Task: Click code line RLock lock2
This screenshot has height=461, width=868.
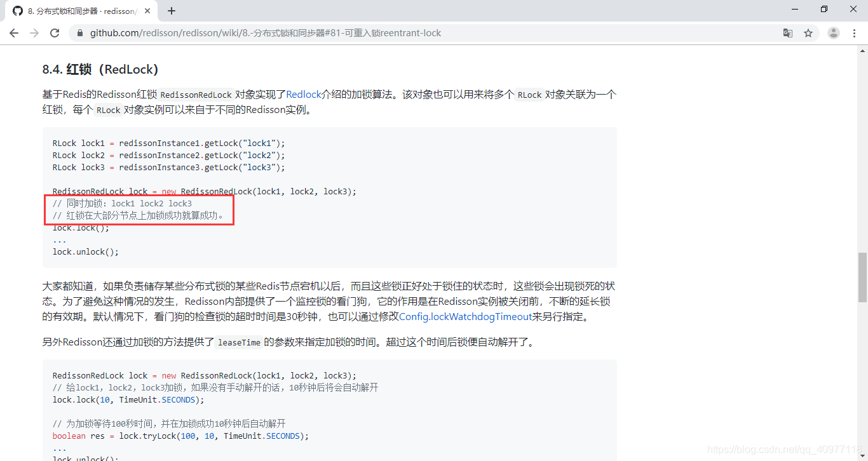Action: pos(169,155)
